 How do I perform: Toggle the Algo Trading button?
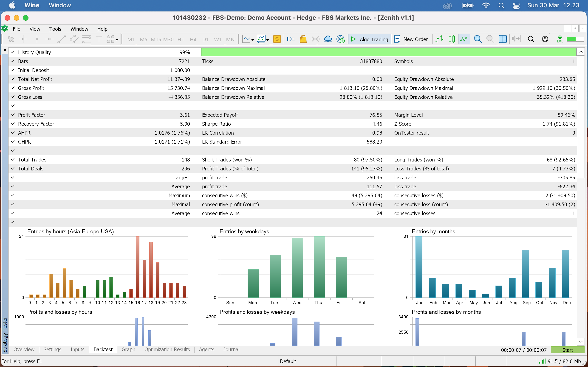point(370,39)
